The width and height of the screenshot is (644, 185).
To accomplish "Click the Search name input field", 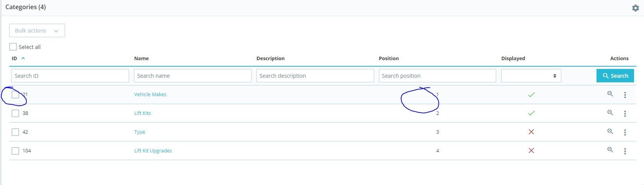I will pos(193,76).
